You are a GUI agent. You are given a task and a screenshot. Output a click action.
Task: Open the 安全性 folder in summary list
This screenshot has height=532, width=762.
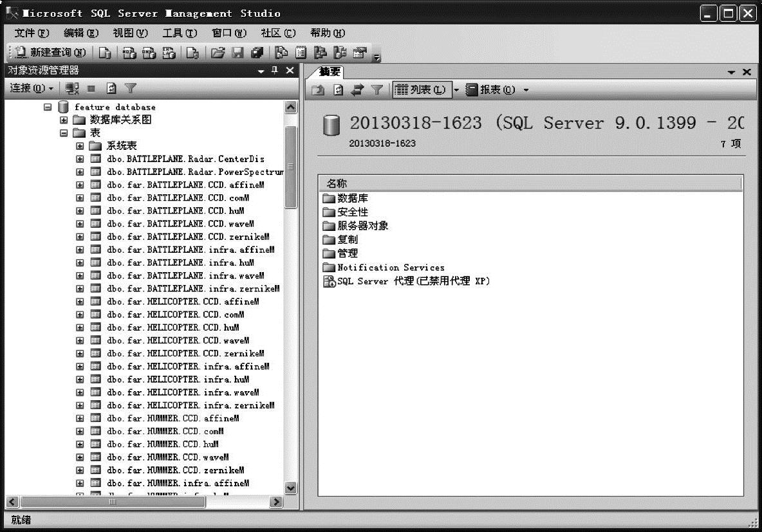tap(346, 212)
